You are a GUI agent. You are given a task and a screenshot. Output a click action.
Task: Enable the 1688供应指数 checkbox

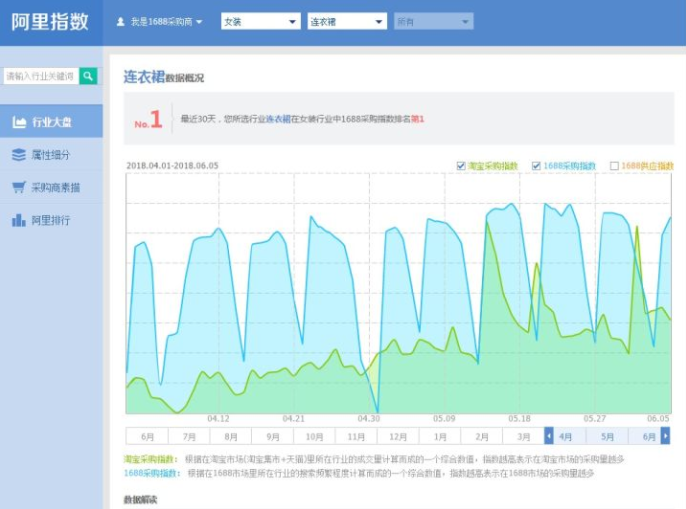pyautogui.click(x=614, y=166)
